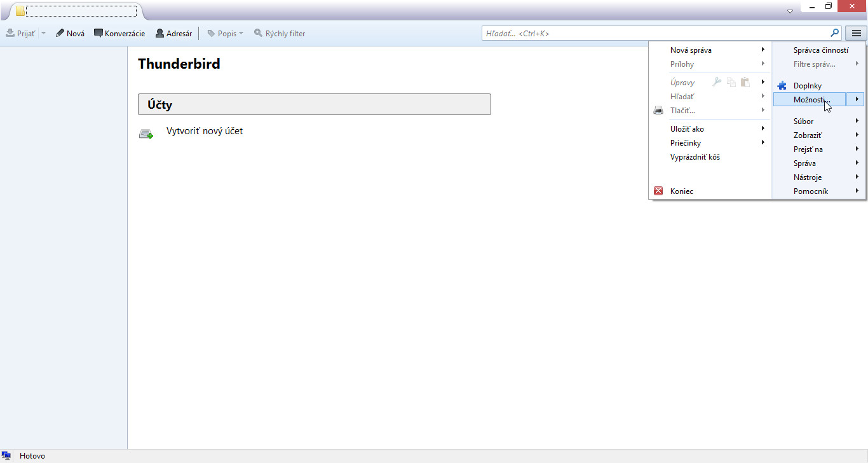Open the hamburger application menu button
This screenshot has width=868, height=463.
(856, 33)
